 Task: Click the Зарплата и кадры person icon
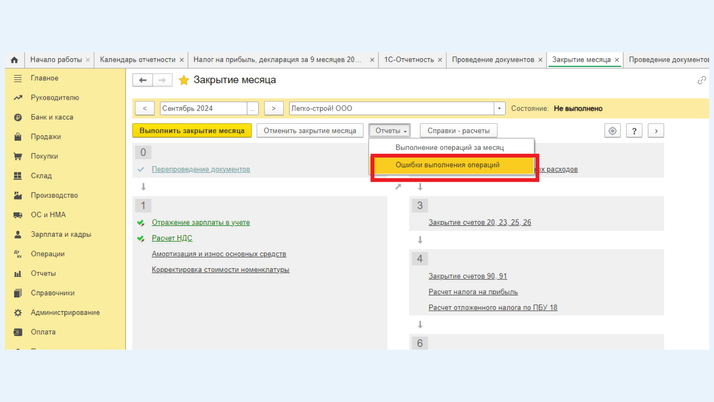[x=18, y=234]
